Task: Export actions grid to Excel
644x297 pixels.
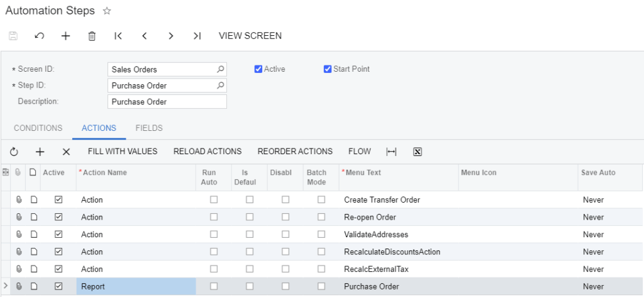Action: click(417, 152)
